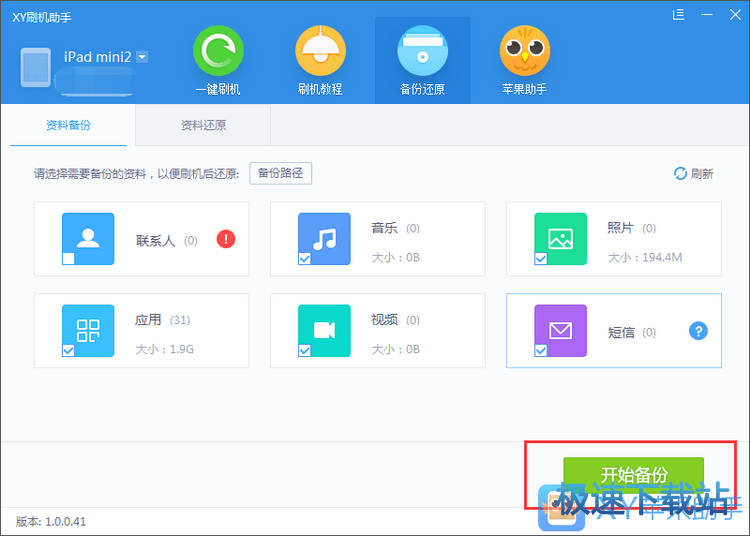The height and width of the screenshot is (536, 750).
Task: Launch 苹果助手 owl icon
Action: [x=524, y=52]
